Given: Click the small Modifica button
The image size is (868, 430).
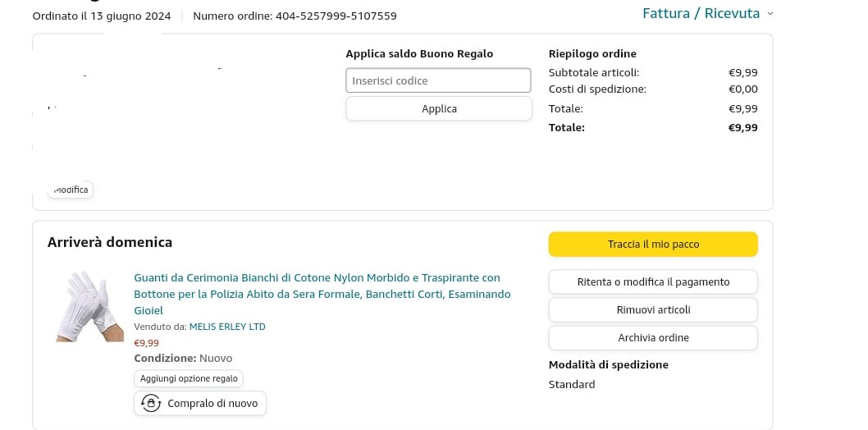Looking at the screenshot, I should [x=71, y=190].
